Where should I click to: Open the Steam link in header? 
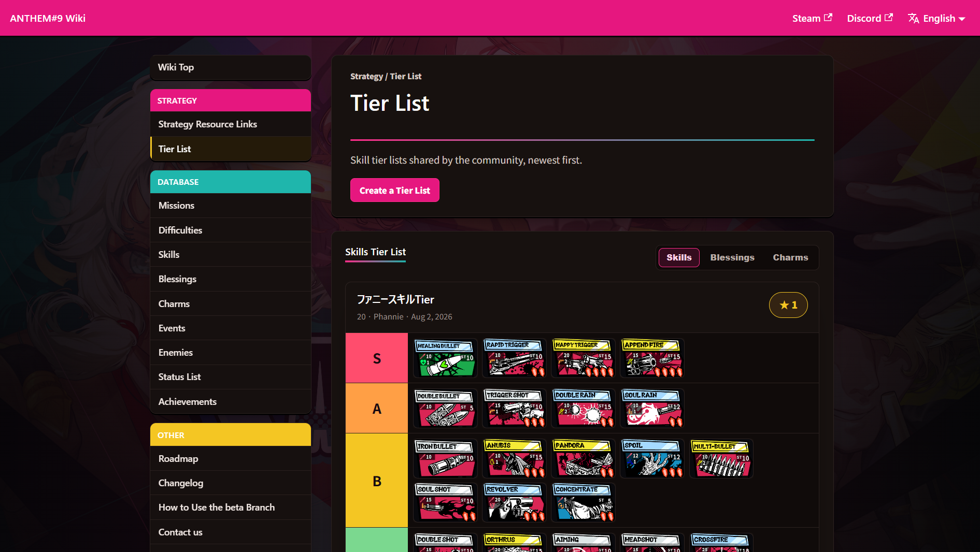[812, 18]
